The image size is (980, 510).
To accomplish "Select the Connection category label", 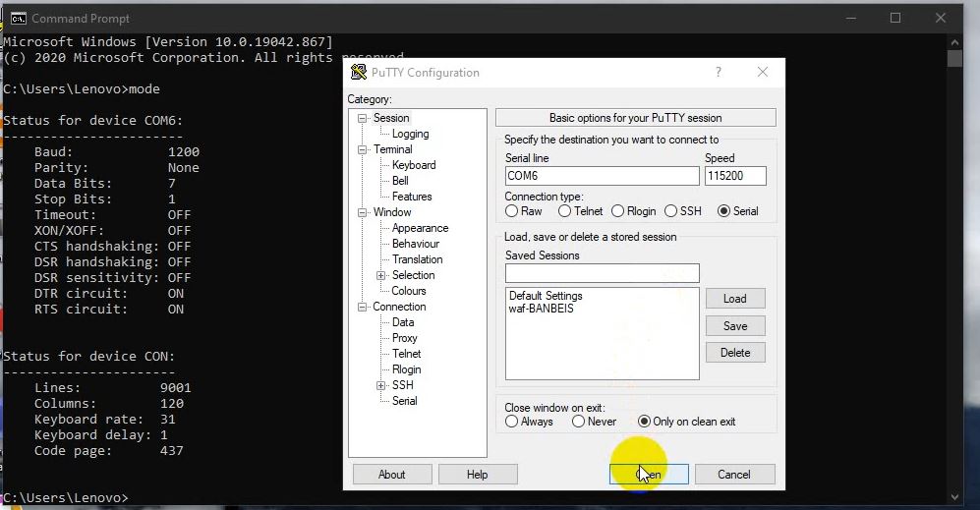I will pos(399,307).
